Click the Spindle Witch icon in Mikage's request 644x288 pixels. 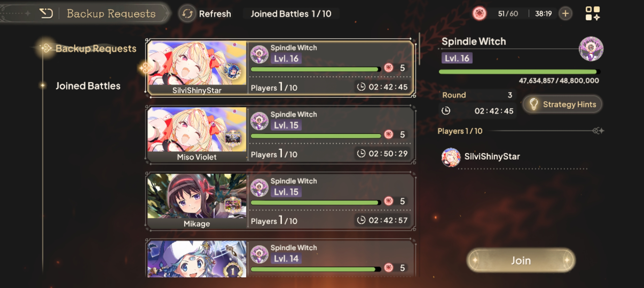pos(259,187)
